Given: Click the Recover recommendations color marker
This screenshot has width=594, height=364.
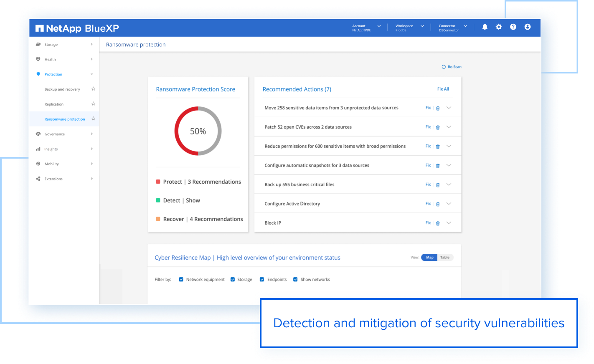Looking at the screenshot, I should pos(157,219).
